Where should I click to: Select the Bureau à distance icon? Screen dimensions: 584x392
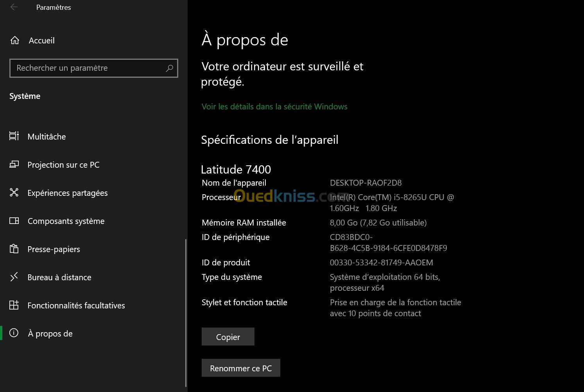14,277
